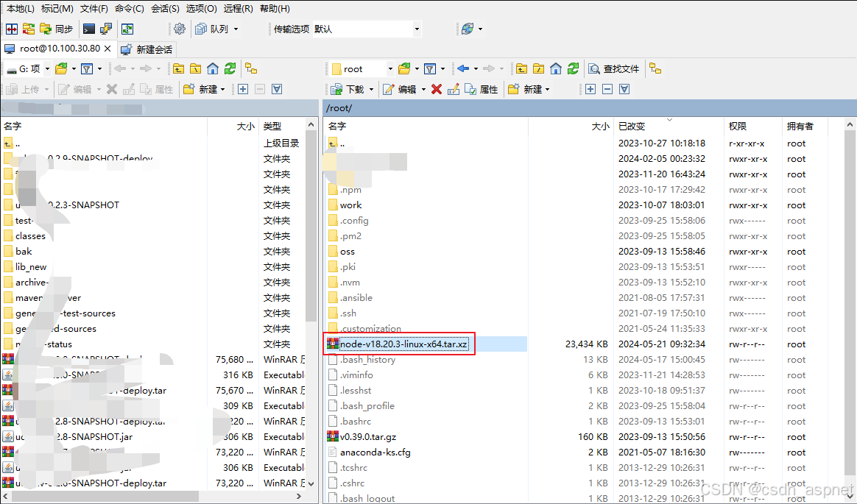857x504 pixels.
Task: Go to local root directory icon
Action: point(196,69)
